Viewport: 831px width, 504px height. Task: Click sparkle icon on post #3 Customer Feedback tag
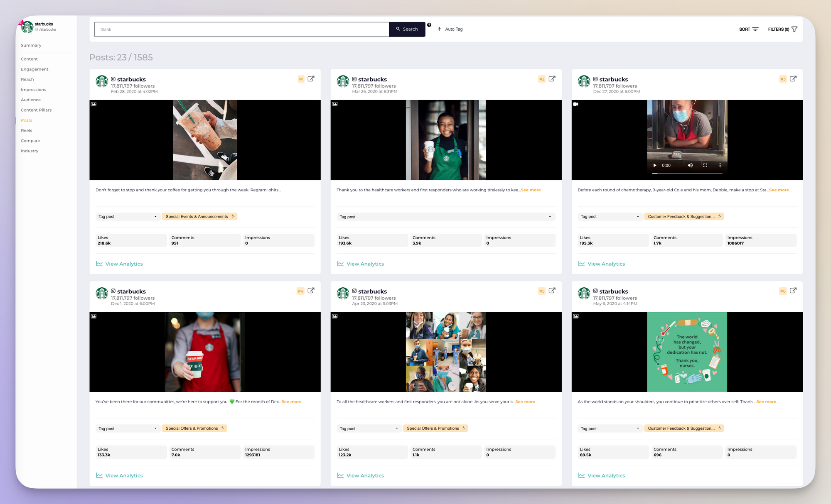[720, 216]
